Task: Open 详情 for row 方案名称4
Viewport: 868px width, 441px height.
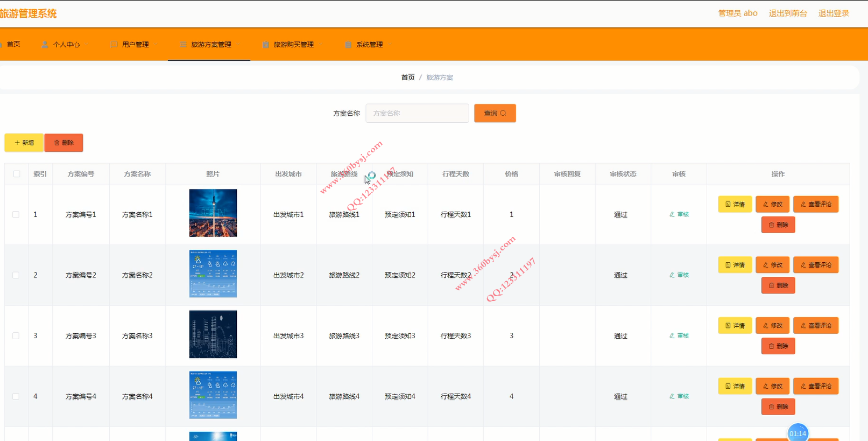Action: coord(735,386)
